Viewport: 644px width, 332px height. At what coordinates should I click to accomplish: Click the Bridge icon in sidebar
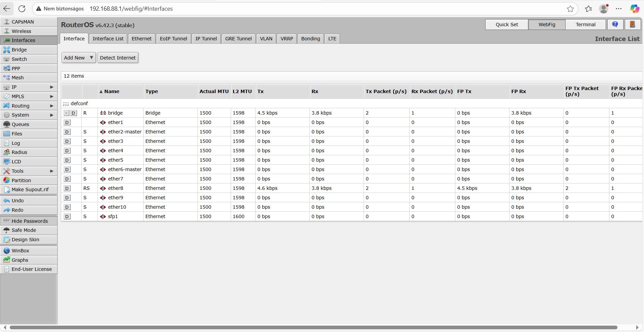(x=6, y=50)
